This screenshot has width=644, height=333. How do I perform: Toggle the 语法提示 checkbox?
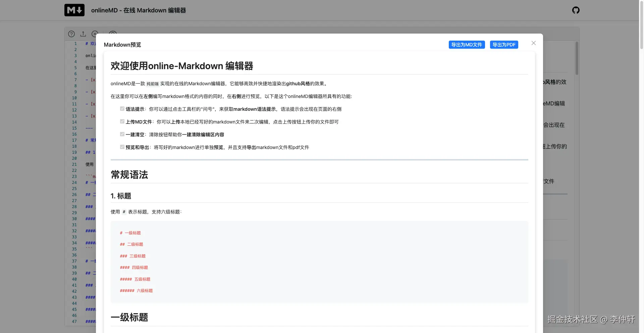tap(122, 108)
